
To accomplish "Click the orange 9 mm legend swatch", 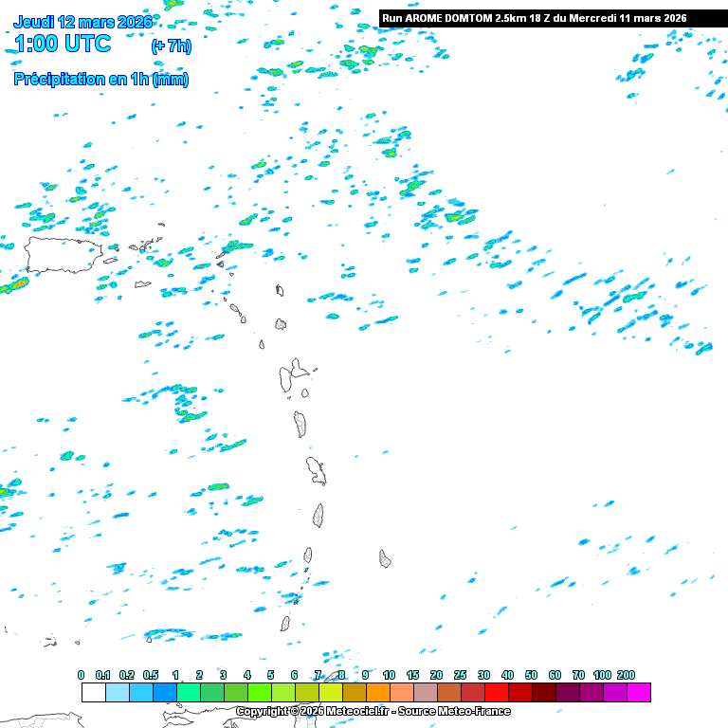I will (x=378, y=693).
